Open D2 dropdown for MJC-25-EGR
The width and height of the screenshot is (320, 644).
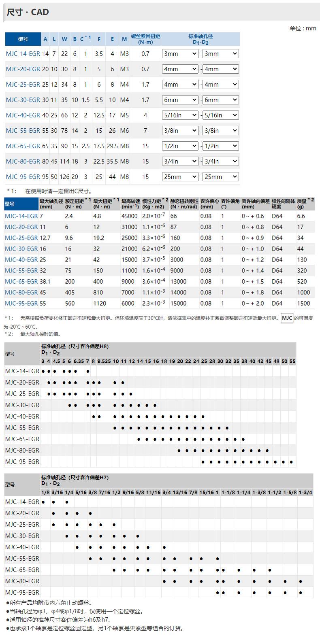click(x=220, y=84)
